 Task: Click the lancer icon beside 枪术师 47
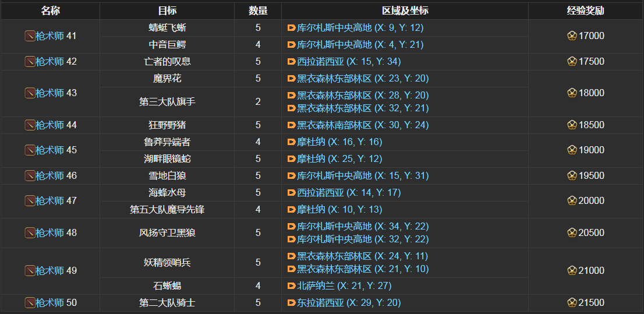[30, 201]
